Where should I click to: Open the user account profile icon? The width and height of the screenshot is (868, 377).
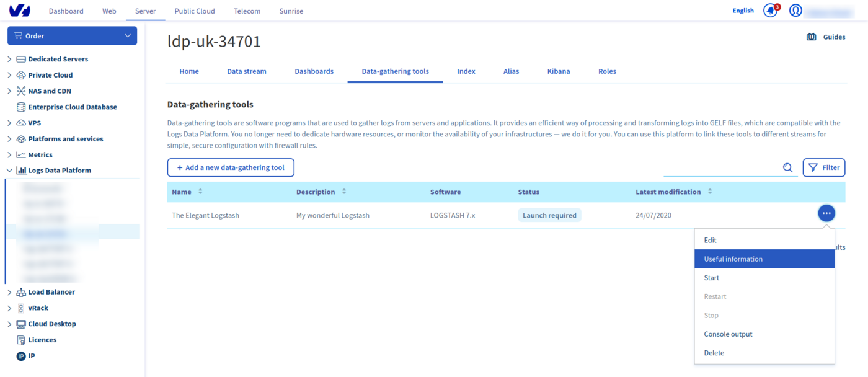tap(795, 11)
